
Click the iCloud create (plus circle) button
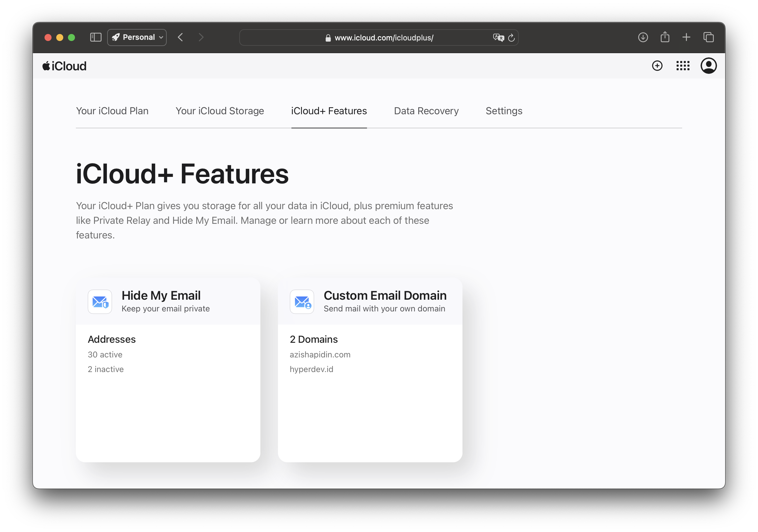click(x=657, y=66)
